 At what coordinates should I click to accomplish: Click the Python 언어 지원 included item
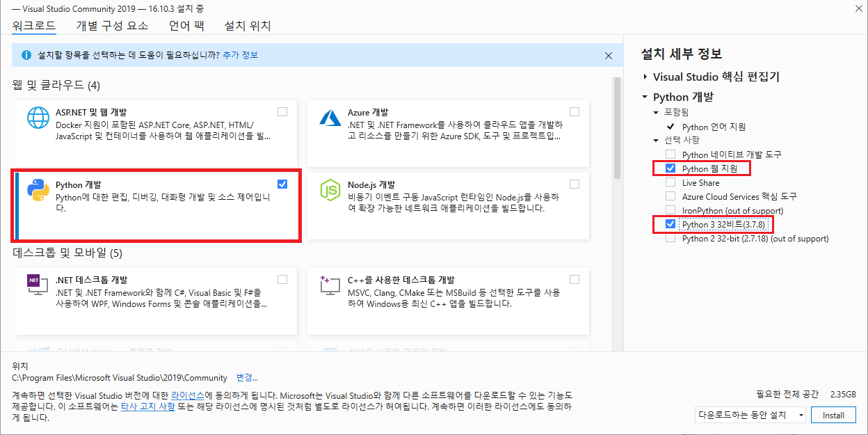[x=714, y=127]
